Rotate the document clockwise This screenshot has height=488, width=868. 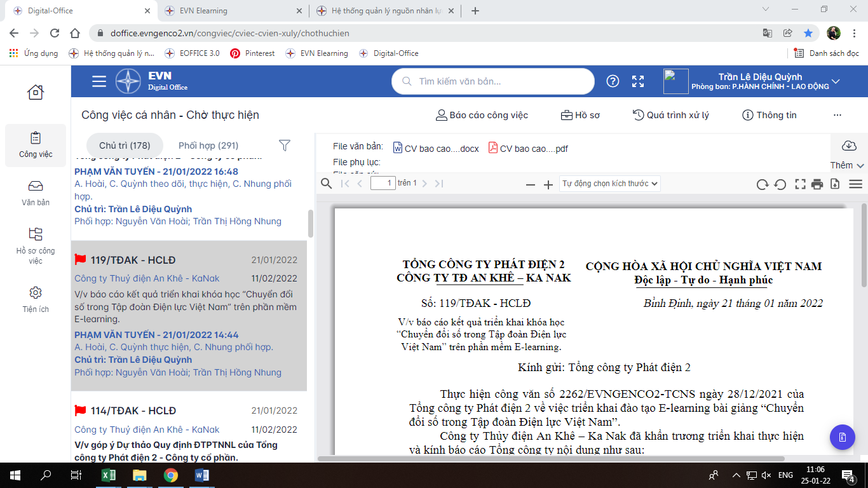click(762, 184)
